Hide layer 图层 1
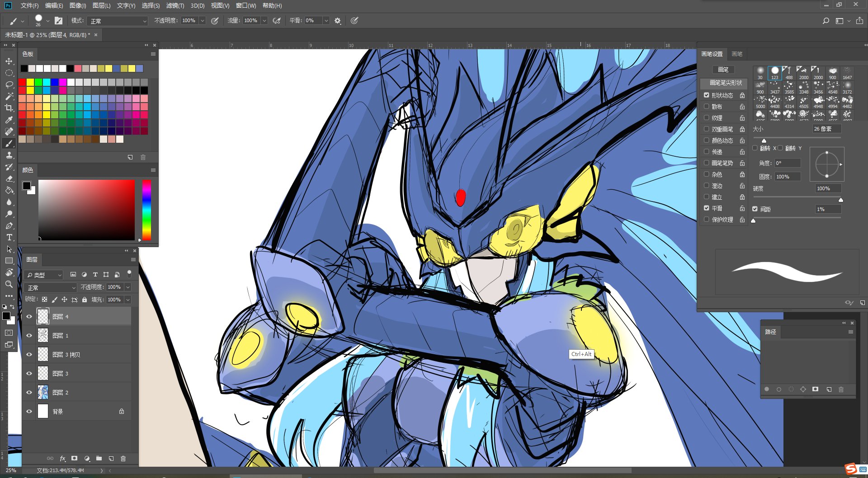The height and width of the screenshot is (478, 868). [x=29, y=336]
